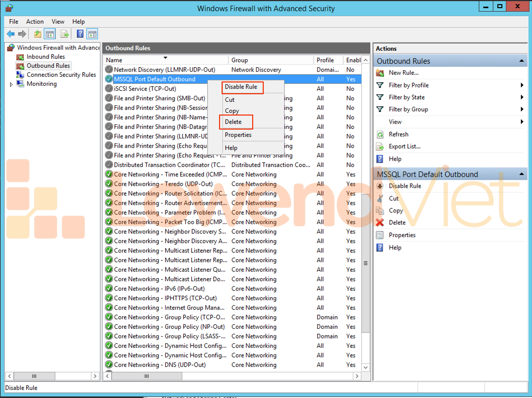Choose Delete from the context menu

pyautogui.click(x=233, y=122)
